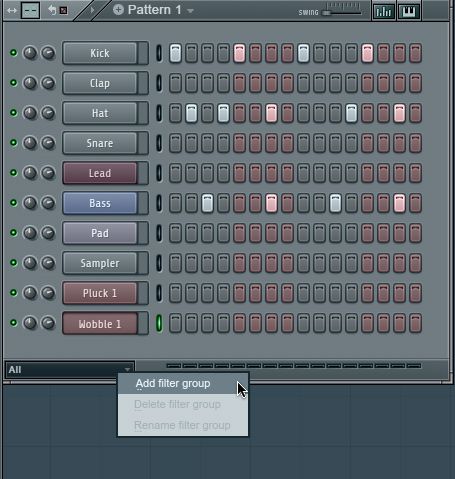455x479 pixels.
Task: Mute the Kick channel via green LED
Action: pos(13,53)
